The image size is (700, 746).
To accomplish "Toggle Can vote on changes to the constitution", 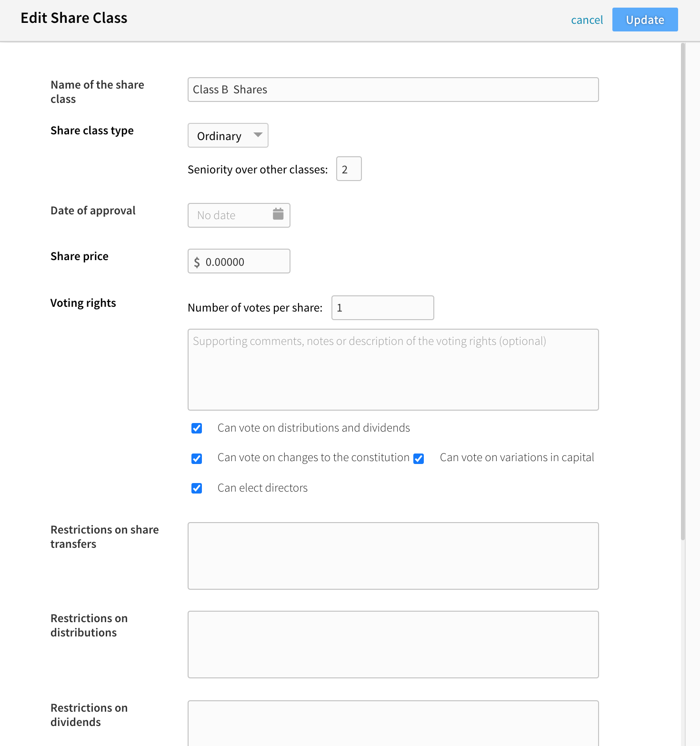I will pyautogui.click(x=197, y=459).
